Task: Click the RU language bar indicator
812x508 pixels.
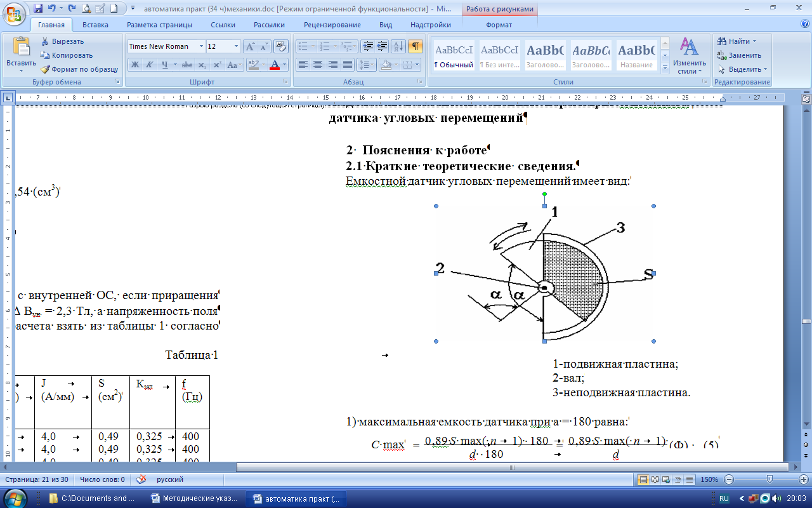Action: (x=724, y=498)
